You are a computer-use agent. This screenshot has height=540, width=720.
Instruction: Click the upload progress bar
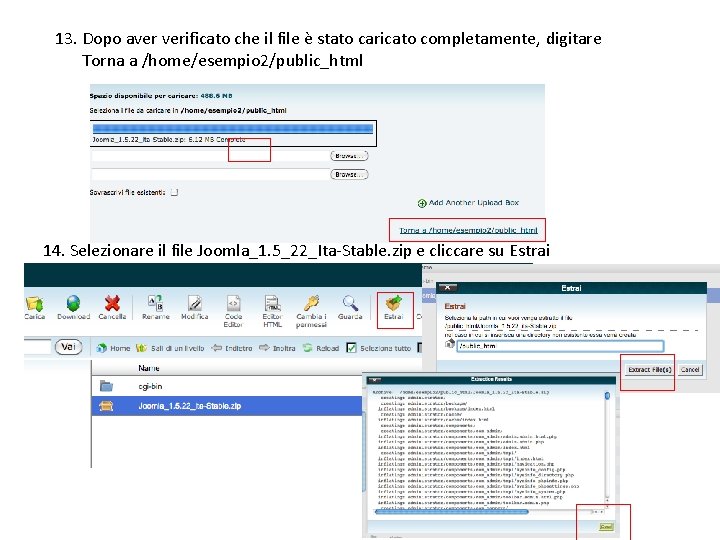click(x=233, y=129)
